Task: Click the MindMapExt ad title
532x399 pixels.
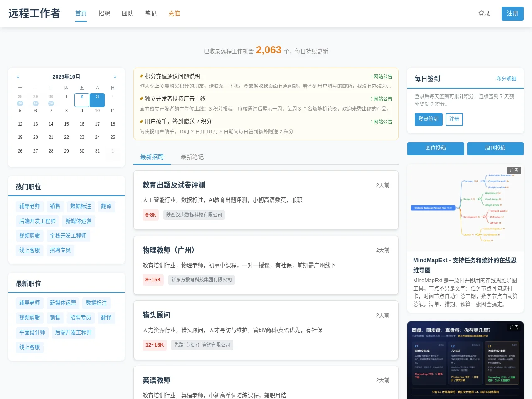Action: click(x=465, y=265)
